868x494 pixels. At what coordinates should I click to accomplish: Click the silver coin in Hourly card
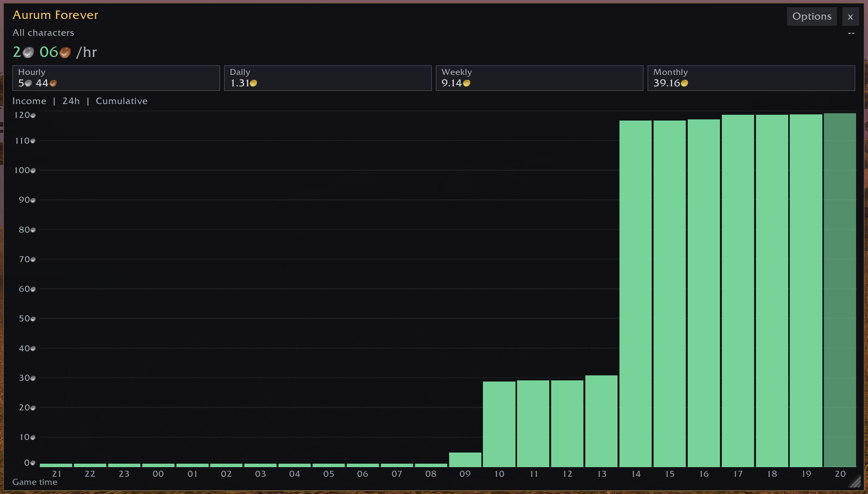point(28,83)
